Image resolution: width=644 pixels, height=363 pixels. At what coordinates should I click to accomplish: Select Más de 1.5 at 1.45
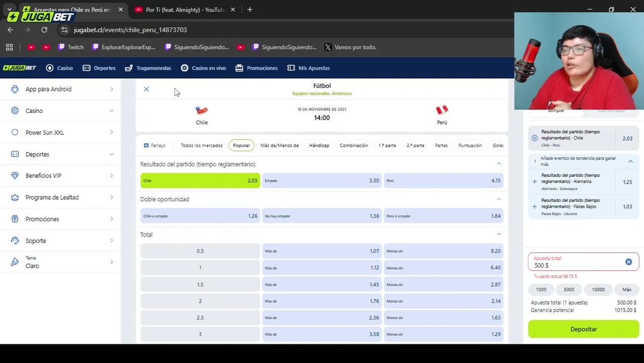pyautogui.click(x=321, y=284)
